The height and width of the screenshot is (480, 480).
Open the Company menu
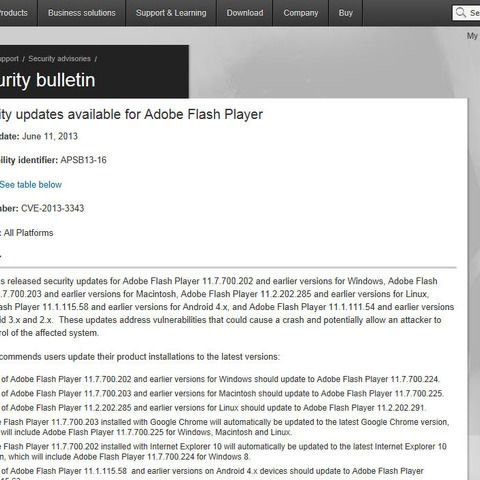click(x=301, y=13)
